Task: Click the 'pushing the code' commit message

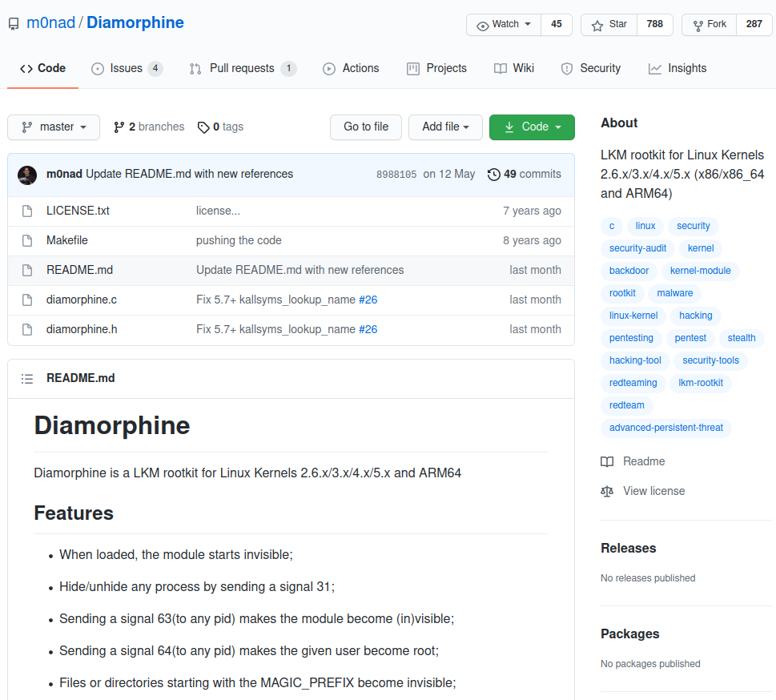Action: tap(239, 240)
